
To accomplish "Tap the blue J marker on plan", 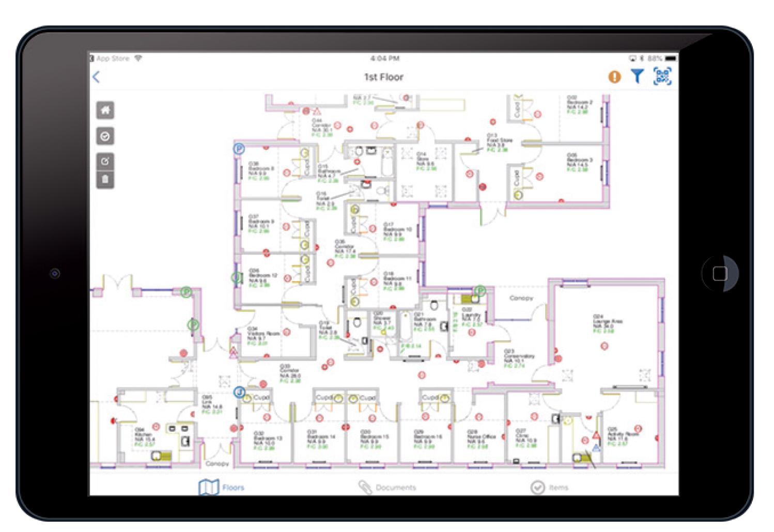I will (239, 392).
